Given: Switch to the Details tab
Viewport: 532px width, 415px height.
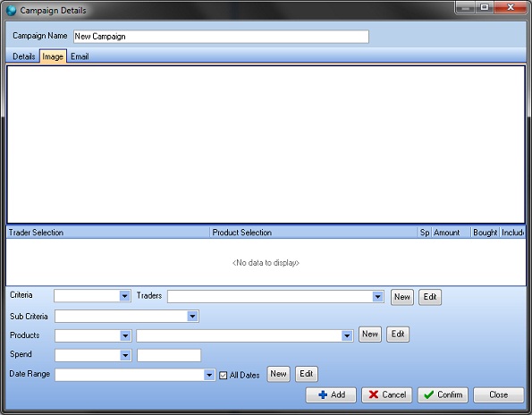Looking at the screenshot, I should [x=24, y=56].
